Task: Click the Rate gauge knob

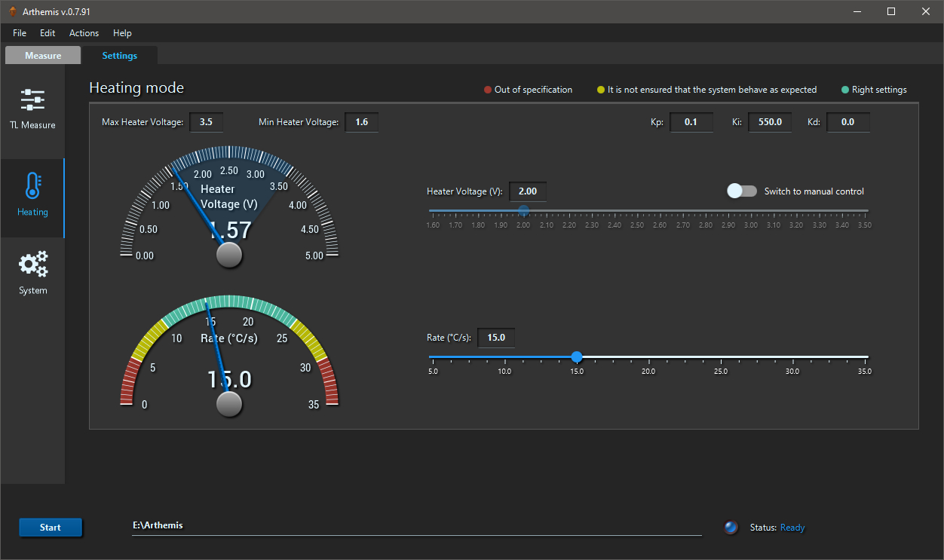Action: point(229,405)
